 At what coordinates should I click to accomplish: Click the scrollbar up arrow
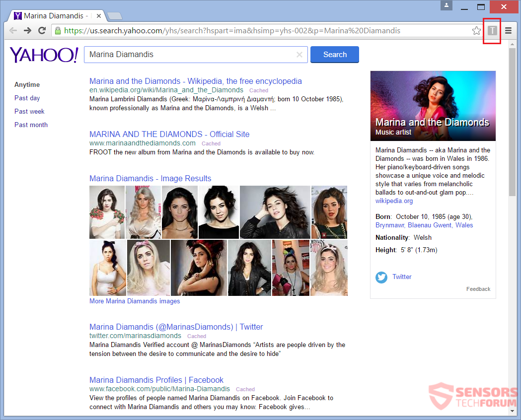coord(512,44)
